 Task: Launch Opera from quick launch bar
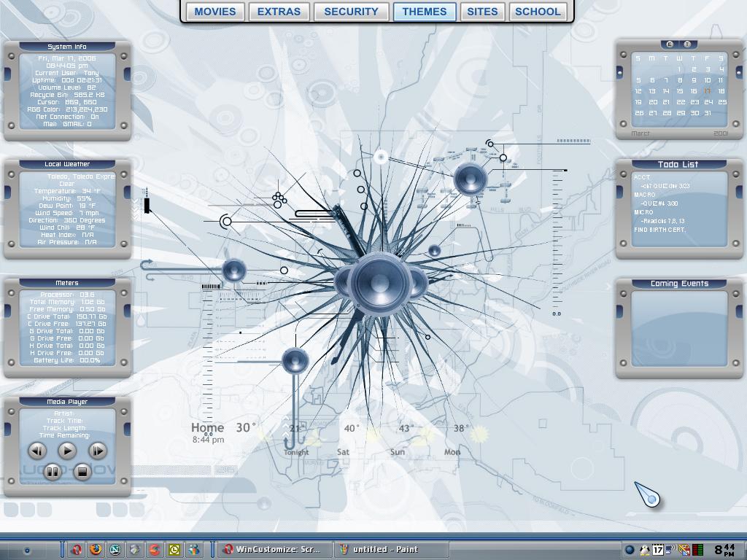click(x=76, y=550)
